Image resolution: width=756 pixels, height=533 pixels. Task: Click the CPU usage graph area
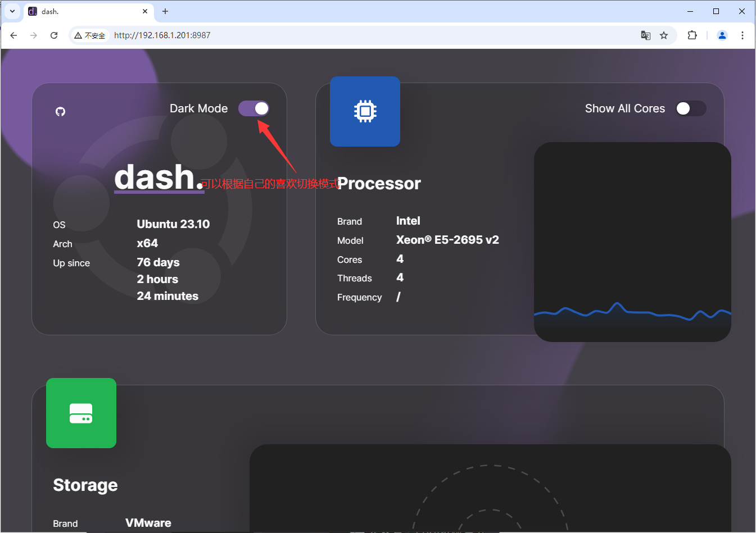pyautogui.click(x=632, y=242)
